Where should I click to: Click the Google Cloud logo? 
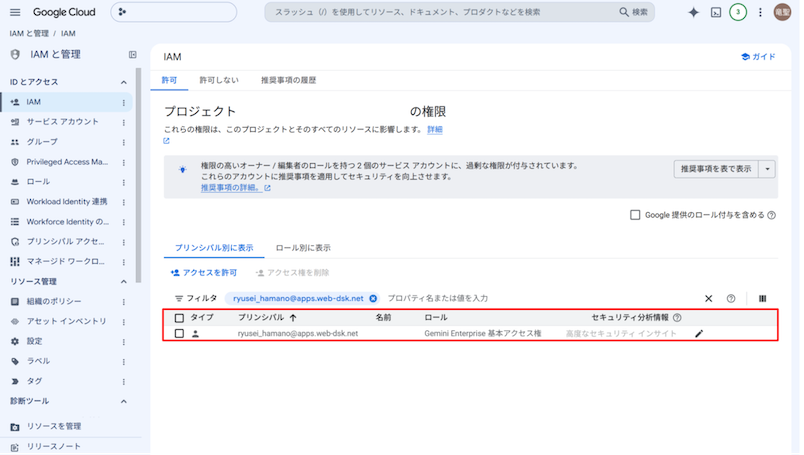click(x=64, y=12)
